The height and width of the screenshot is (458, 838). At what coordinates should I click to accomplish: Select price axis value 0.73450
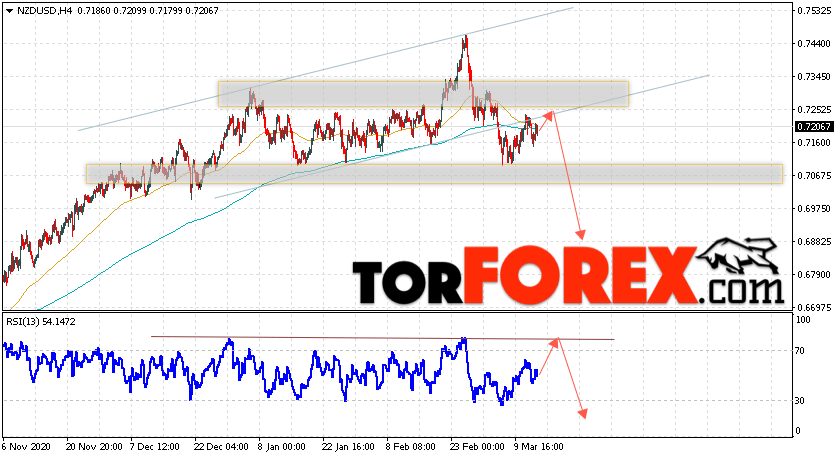click(x=814, y=77)
